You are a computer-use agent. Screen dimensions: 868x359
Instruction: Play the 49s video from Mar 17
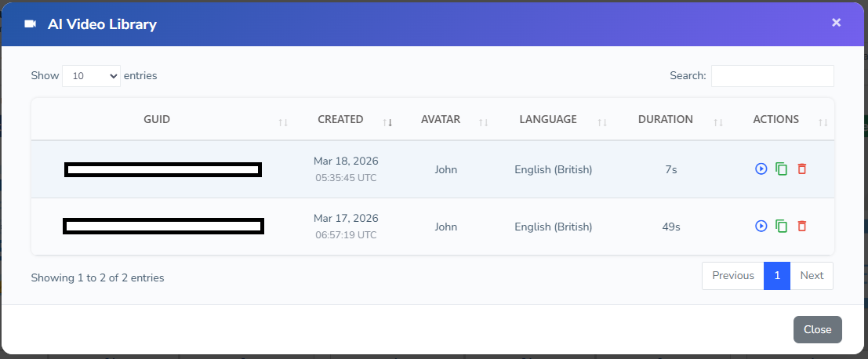[x=761, y=226]
